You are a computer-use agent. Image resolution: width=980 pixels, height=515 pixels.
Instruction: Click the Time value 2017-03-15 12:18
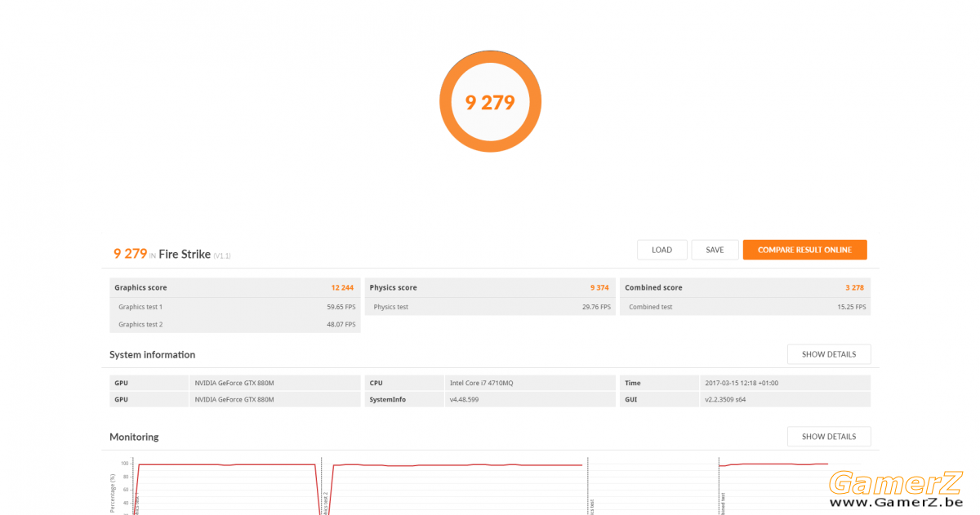[741, 383]
